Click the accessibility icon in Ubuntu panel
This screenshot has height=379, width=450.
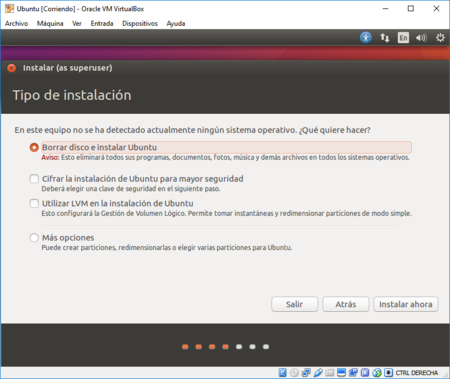click(x=366, y=37)
